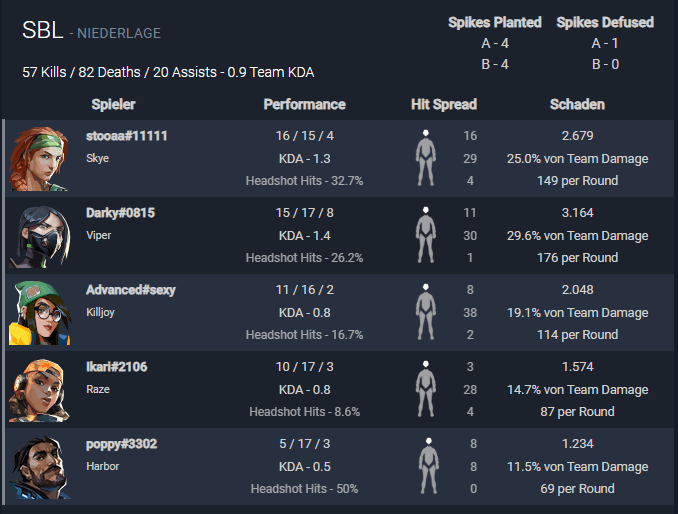Image resolution: width=678 pixels, height=514 pixels.
Task: Open player profile Advanced#sexy
Action: pos(131,290)
